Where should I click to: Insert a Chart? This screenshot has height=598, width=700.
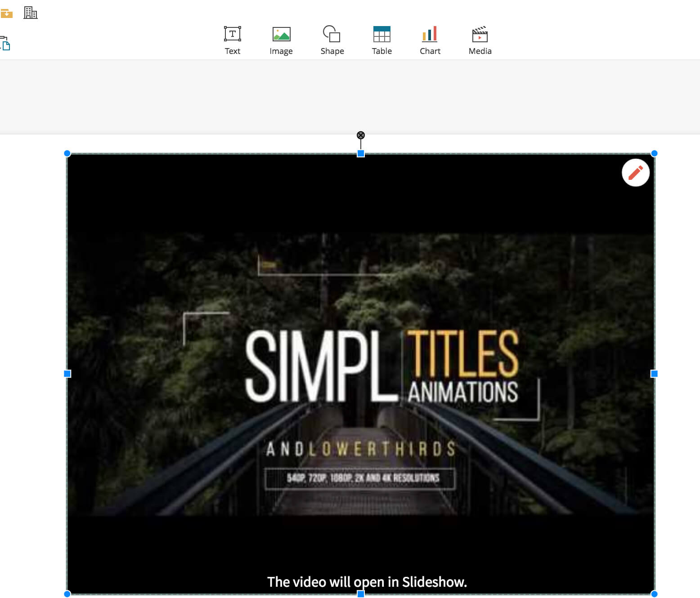[430, 40]
